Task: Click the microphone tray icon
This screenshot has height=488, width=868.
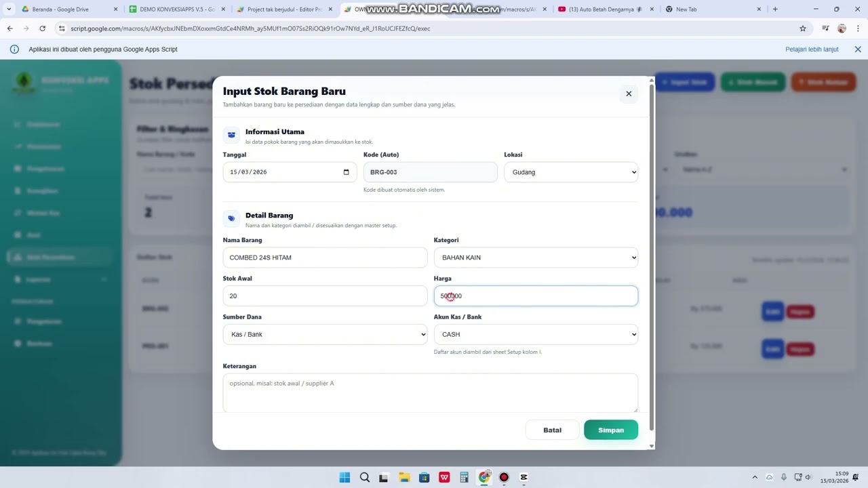Action: pyautogui.click(x=784, y=477)
